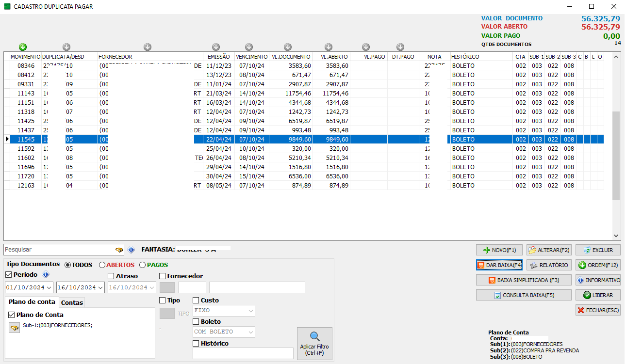Click the blue info icon next to Período
This screenshot has height=364, width=626.
click(46, 275)
